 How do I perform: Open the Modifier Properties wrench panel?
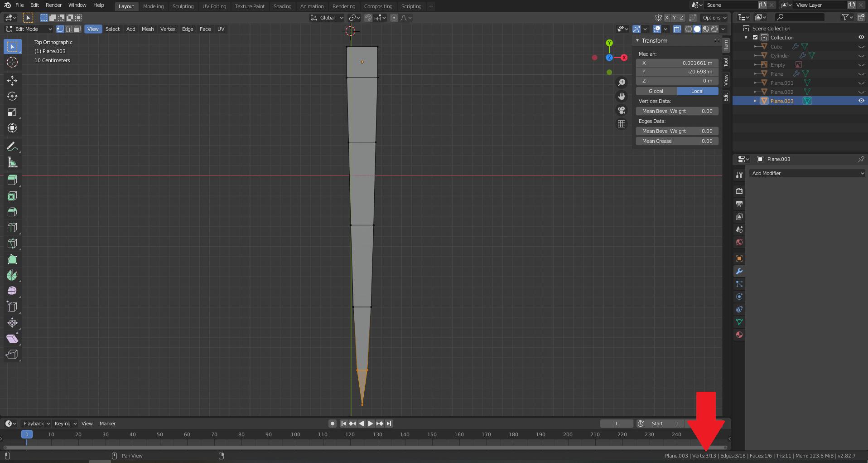pos(739,271)
